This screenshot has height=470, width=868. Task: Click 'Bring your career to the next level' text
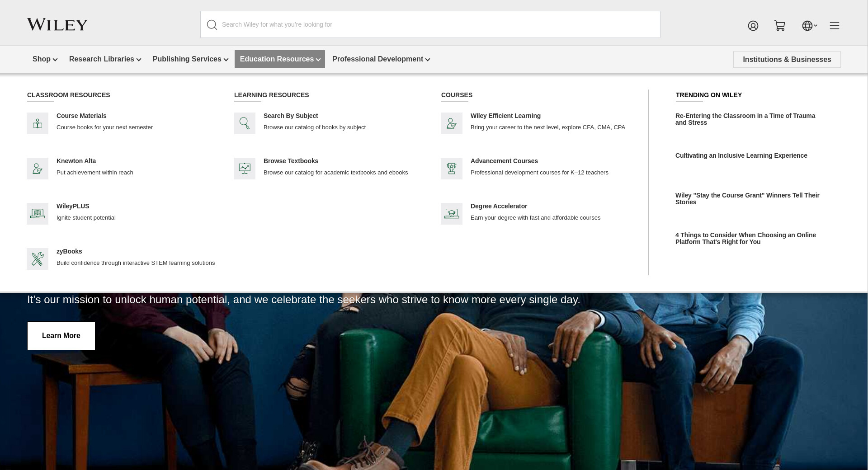[548, 127]
